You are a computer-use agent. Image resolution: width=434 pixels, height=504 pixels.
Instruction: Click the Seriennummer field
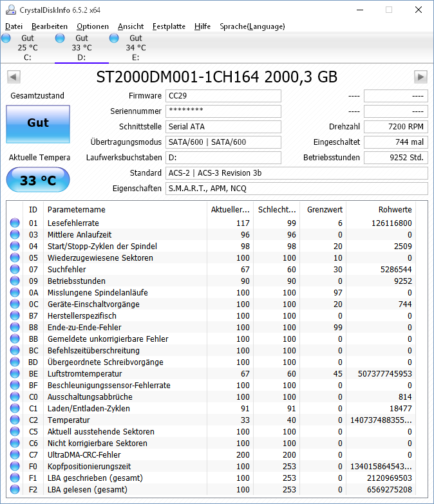[x=223, y=111]
